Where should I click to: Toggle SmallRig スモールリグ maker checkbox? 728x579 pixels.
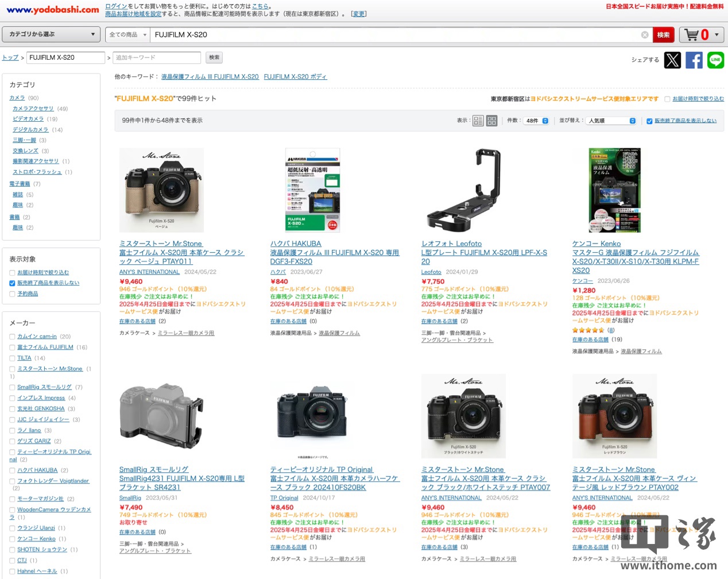12,387
